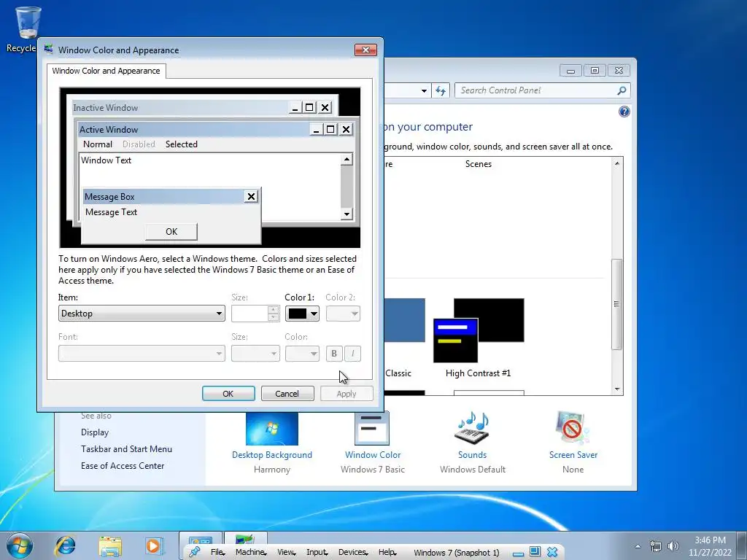Click the preview Message Box OK button
The image size is (747, 560).
[x=171, y=231]
